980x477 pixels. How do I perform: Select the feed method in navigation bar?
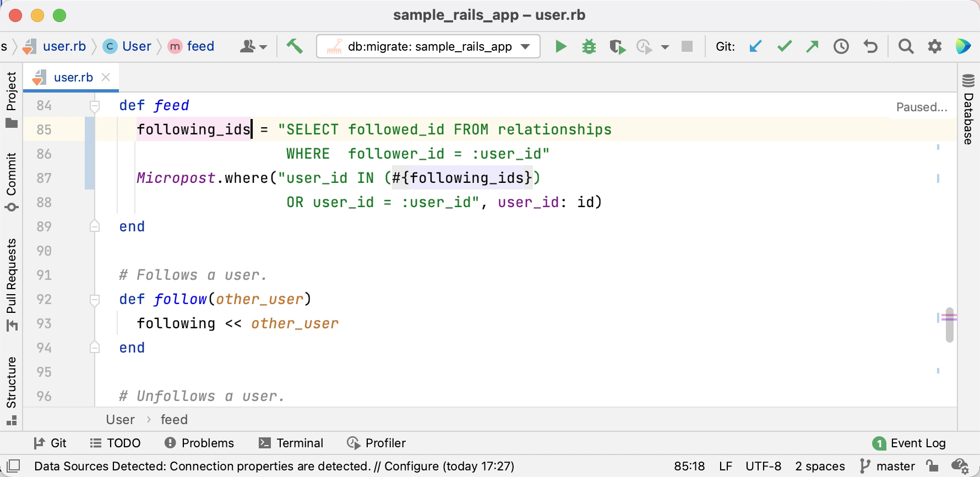(x=192, y=46)
